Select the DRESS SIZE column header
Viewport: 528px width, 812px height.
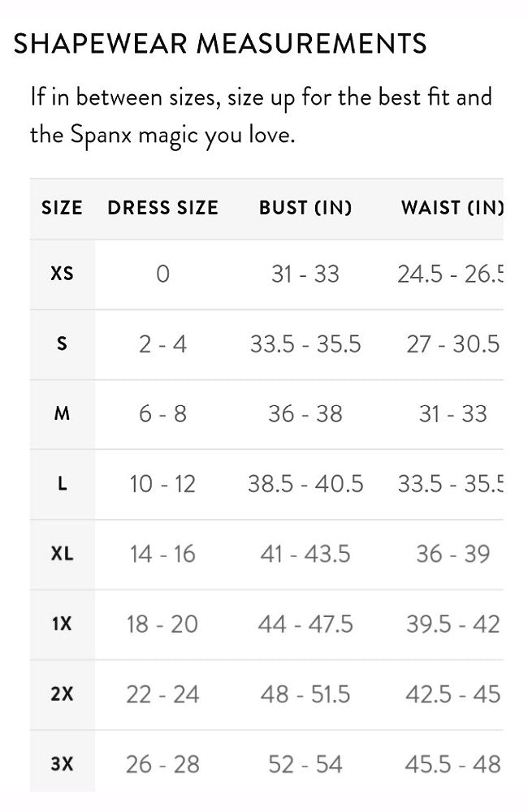coord(162,208)
